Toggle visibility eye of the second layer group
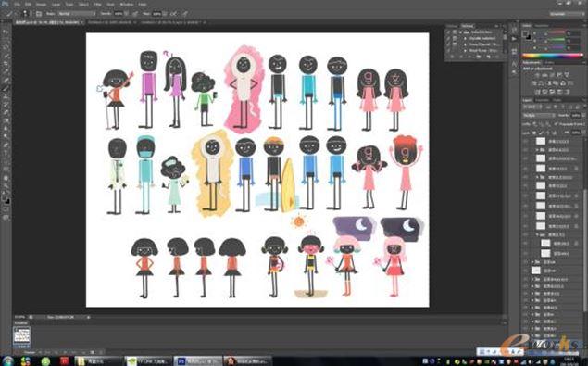Viewport: 588px width, 366px height. click(526, 177)
